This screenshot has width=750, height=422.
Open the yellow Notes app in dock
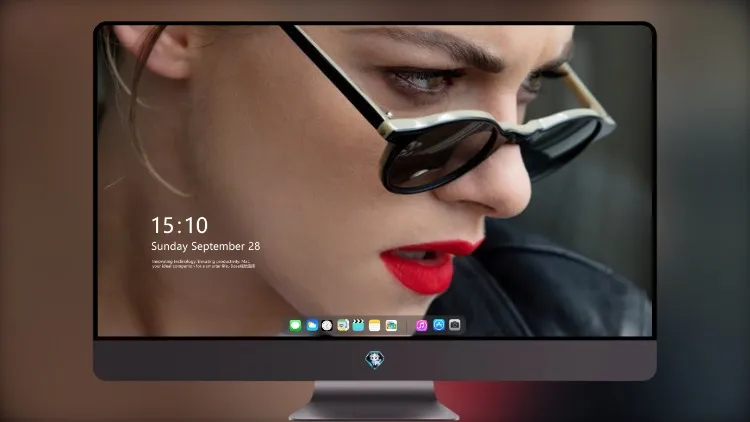375,325
